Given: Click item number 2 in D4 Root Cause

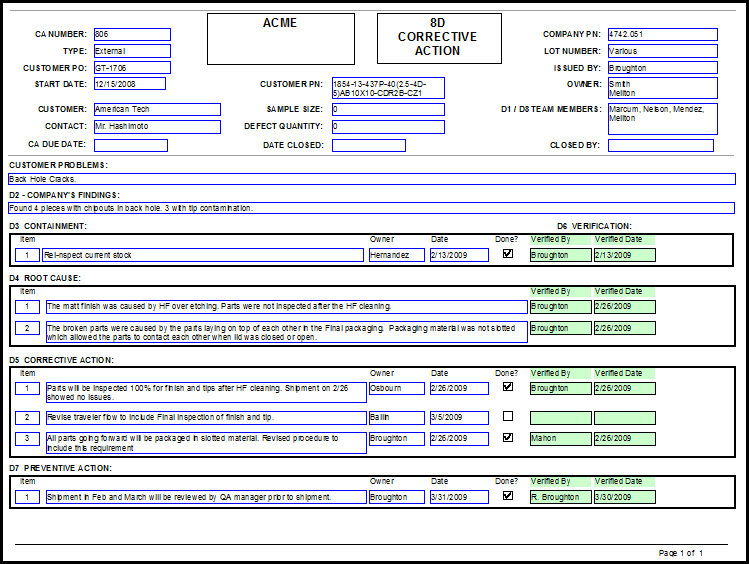Looking at the screenshot, I should (27, 328).
